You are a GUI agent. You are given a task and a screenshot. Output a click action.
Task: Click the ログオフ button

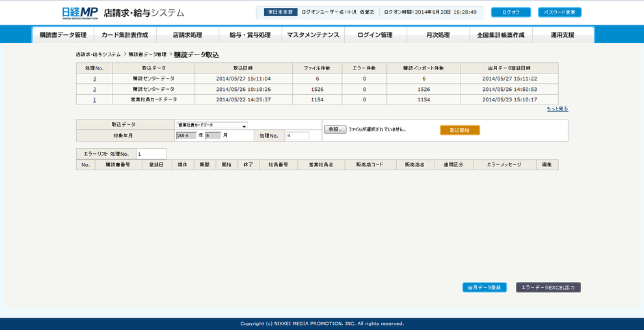pos(511,12)
